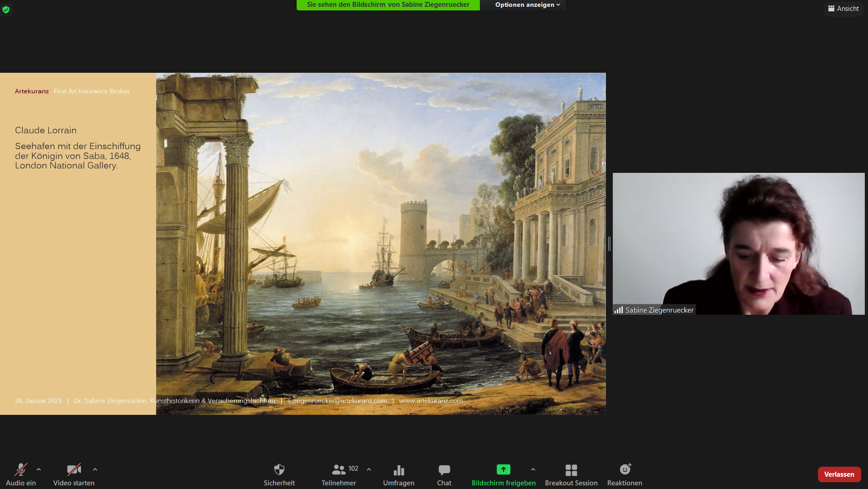Expand audio options arrow next to Audio ein

click(39, 469)
